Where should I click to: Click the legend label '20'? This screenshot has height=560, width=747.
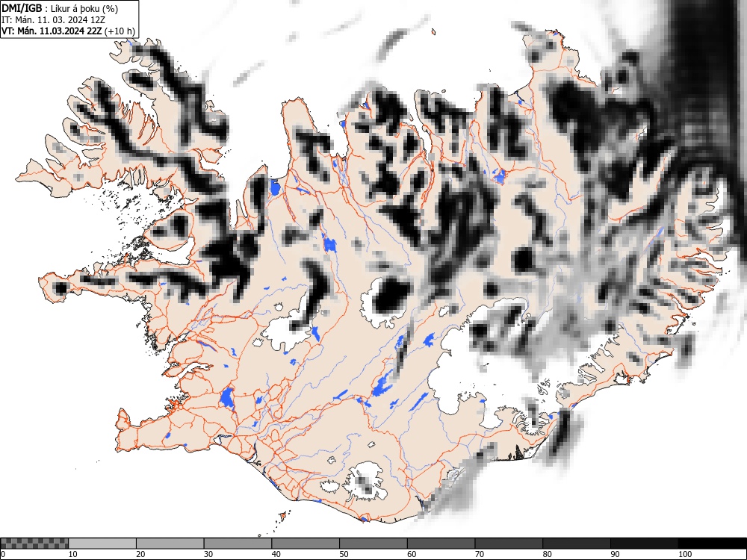click(x=140, y=554)
